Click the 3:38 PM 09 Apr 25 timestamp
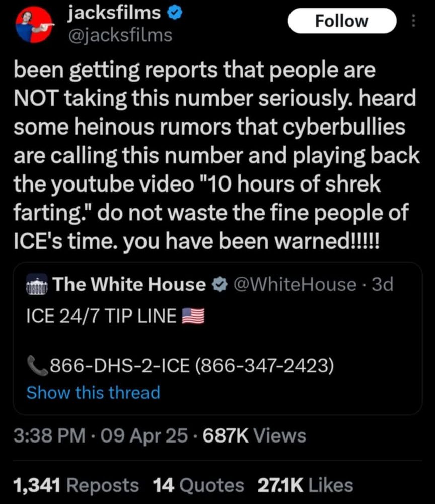 pyautogui.click(x=101, y=436)
